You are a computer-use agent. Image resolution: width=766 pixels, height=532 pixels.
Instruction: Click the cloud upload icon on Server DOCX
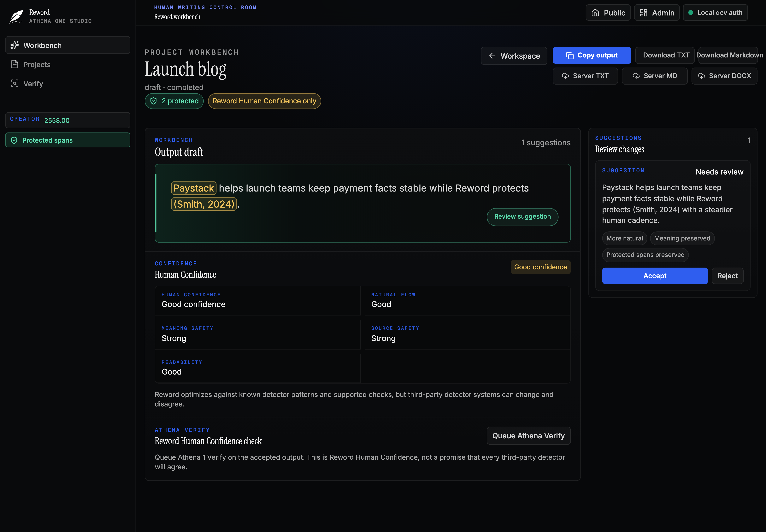tap(701, 76)
